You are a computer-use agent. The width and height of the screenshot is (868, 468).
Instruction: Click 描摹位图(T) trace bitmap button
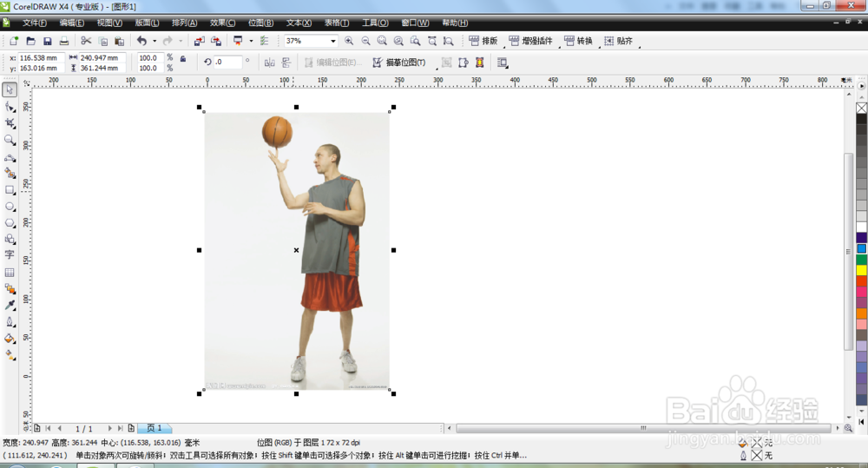(399, 63)
